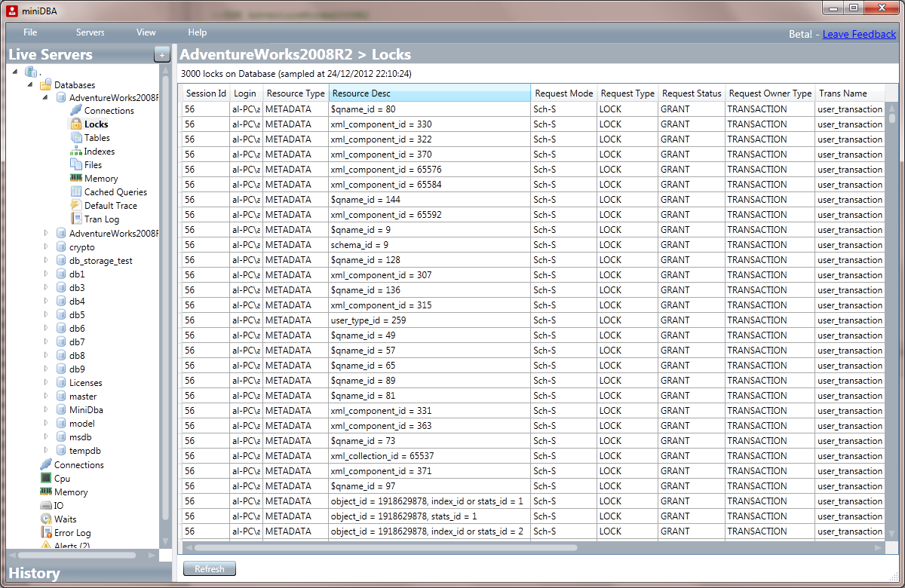Click the Error Log icon
The width and height of the screenshot is (905, 588).
(46, 532)
